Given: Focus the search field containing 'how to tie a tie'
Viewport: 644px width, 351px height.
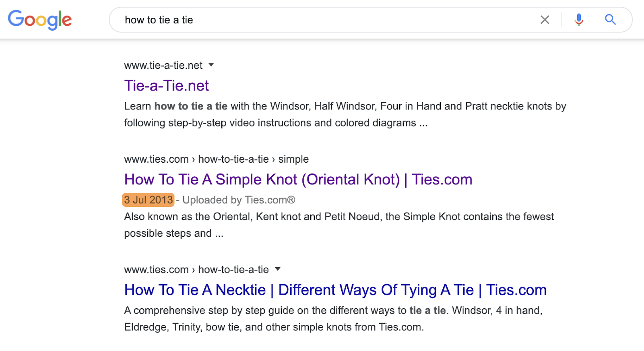Looking at the screenshot, I should [x=322, y=20].
